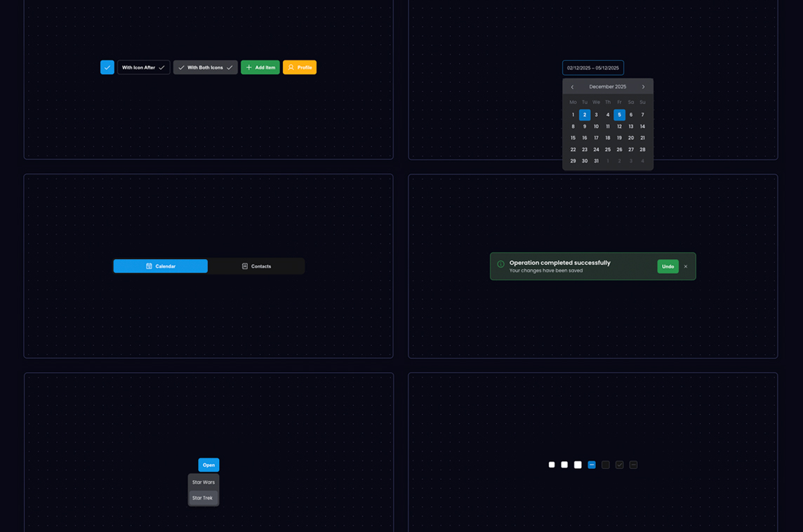
Task: Click leading checkmark on With Both Icons
Action: coord(181,67)
